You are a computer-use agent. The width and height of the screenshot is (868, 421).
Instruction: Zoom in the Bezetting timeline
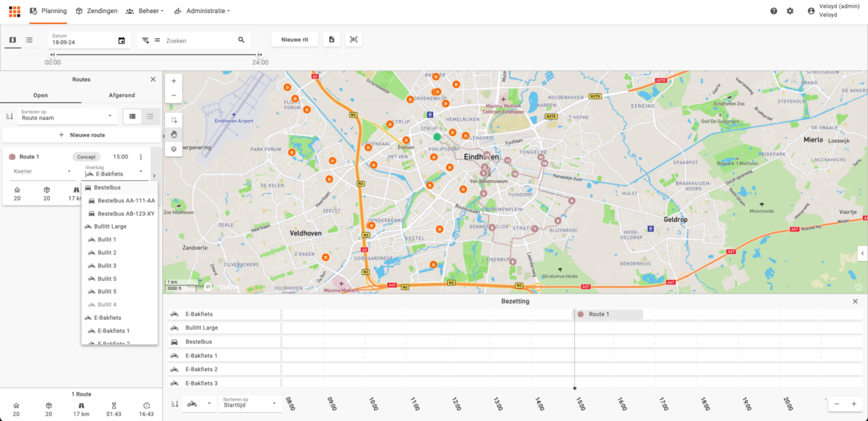click(x=854, y=404)
